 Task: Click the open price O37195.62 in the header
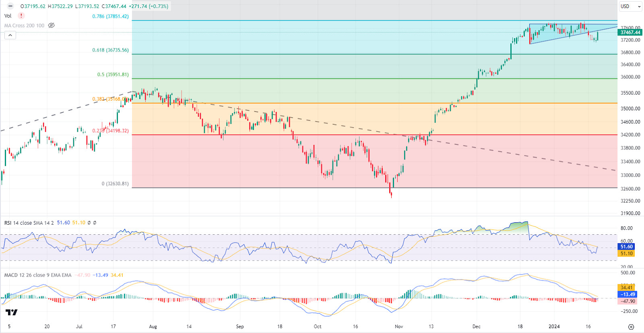[33, 6]
